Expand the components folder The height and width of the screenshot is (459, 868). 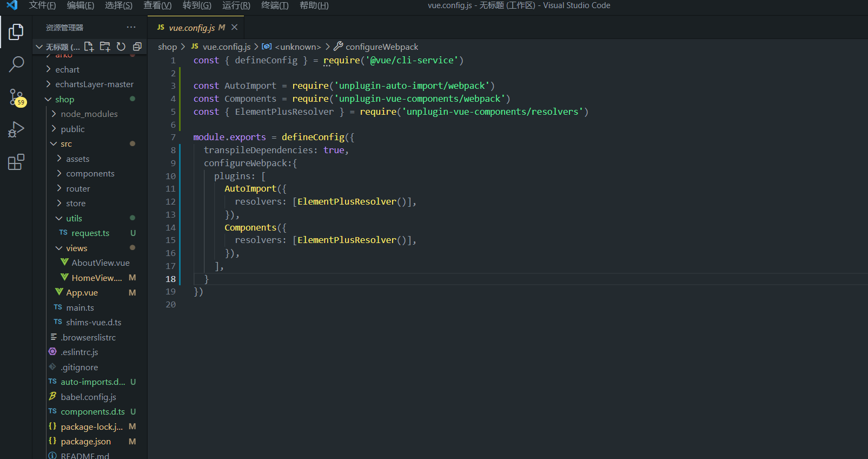pos(90,174)
